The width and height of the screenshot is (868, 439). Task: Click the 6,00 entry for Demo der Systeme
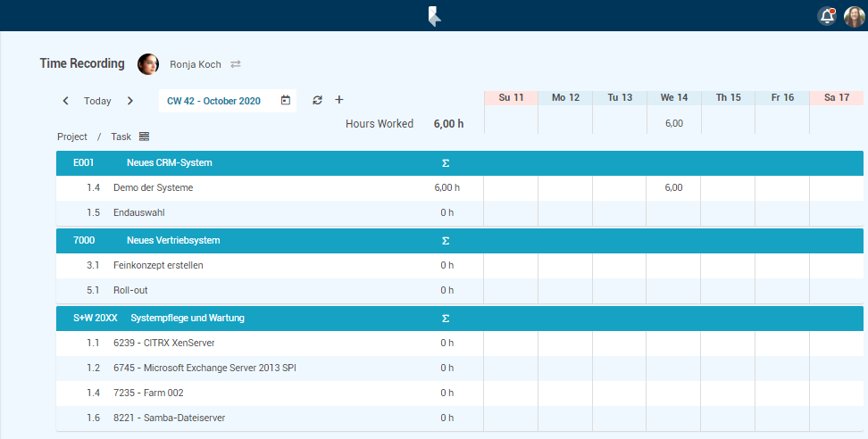673,188
